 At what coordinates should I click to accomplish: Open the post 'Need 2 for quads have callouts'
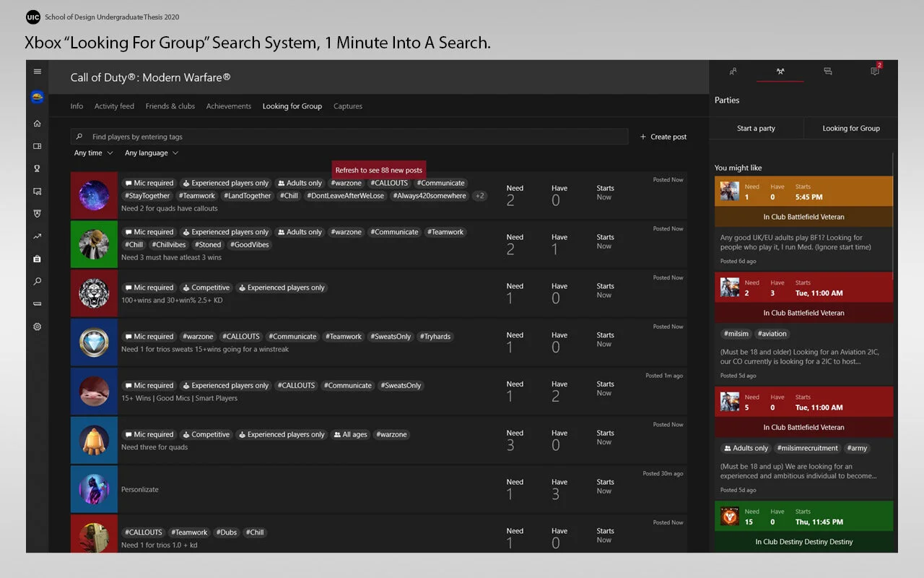pos(380,196)
